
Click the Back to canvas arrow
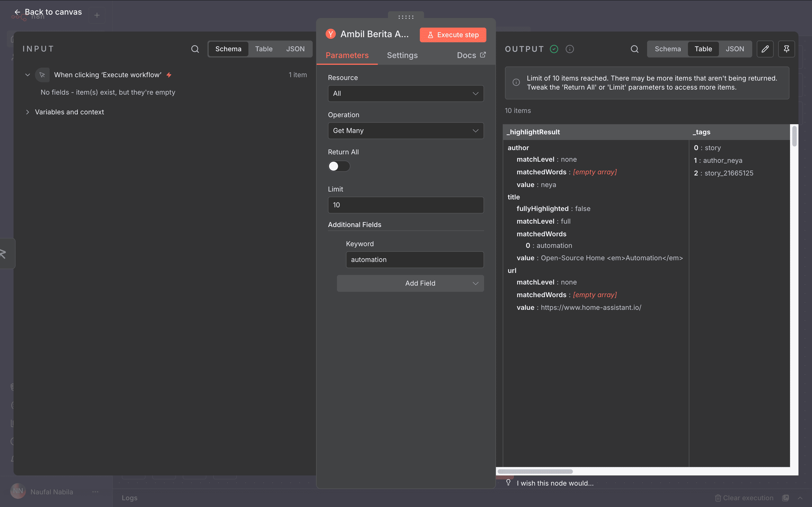(x=17, y=12)
